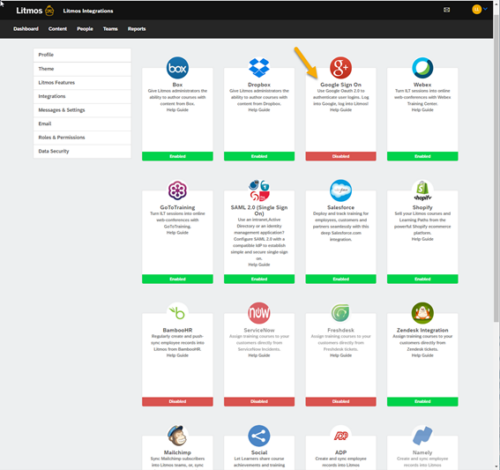
Task: Toggle Salesforce Enabled status bar
Action: pos(341,279)
